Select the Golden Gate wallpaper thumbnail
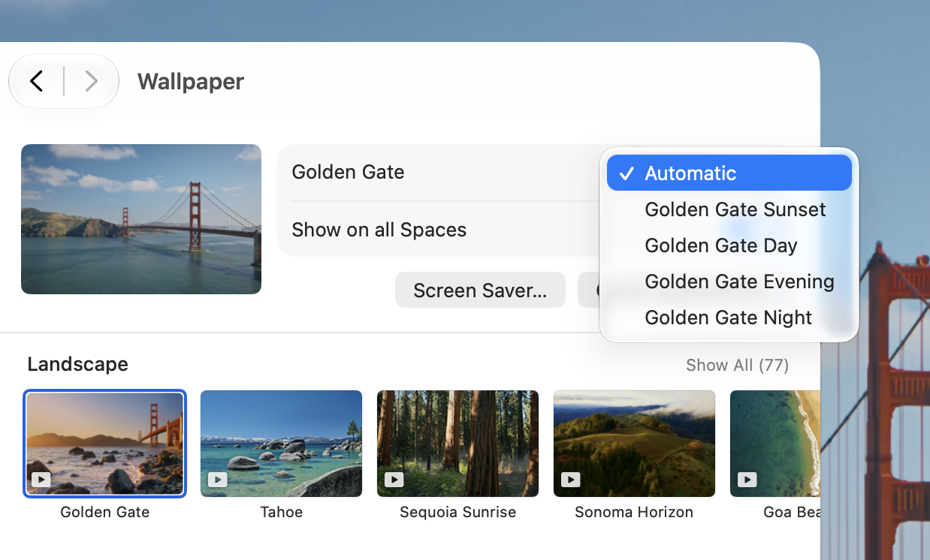930x560 pixels. (105, 444)
